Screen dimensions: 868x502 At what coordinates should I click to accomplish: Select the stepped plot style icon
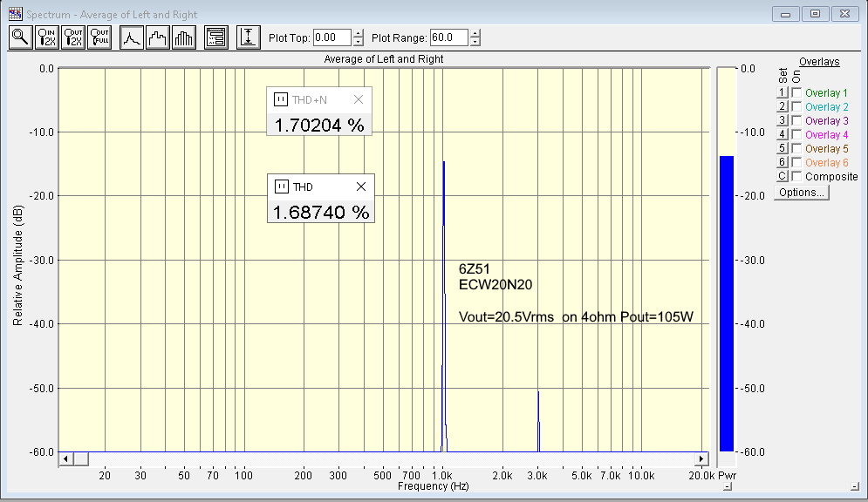click(158, 37)
